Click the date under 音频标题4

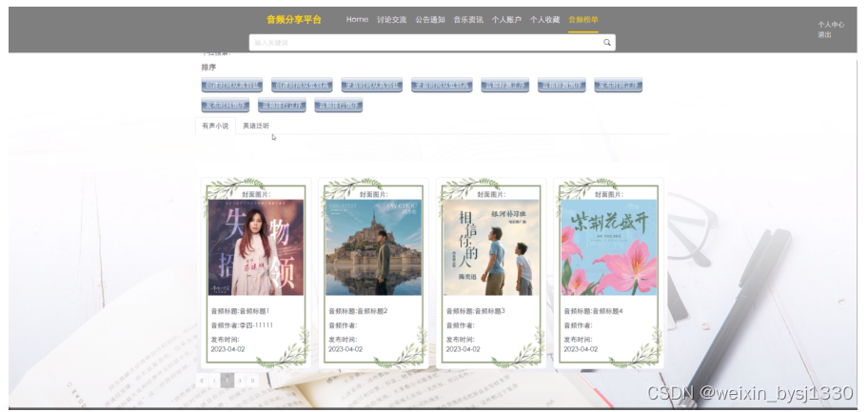pyautogui.click(x=581, y=349)
